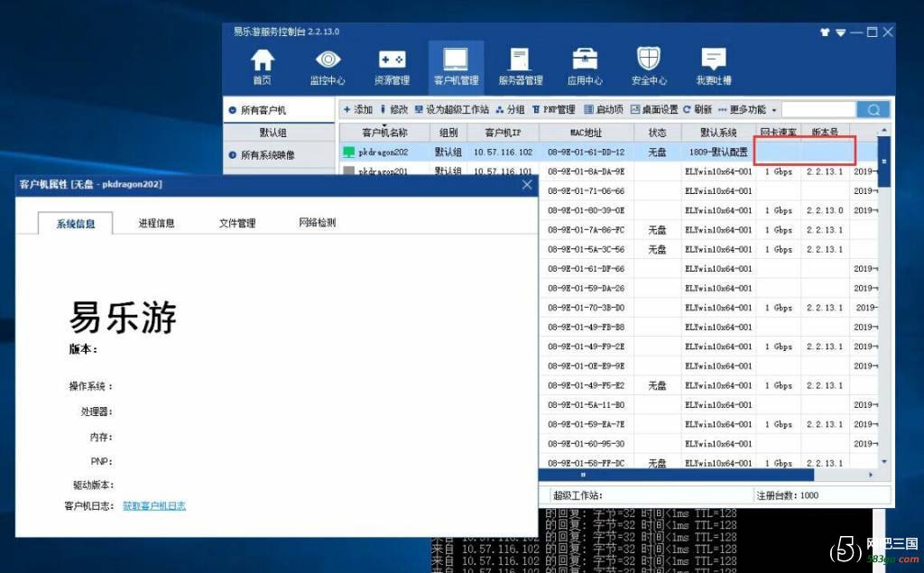924x573 pixels.
Task: Open 服务器管理 server management
Action: pos(521,68)
